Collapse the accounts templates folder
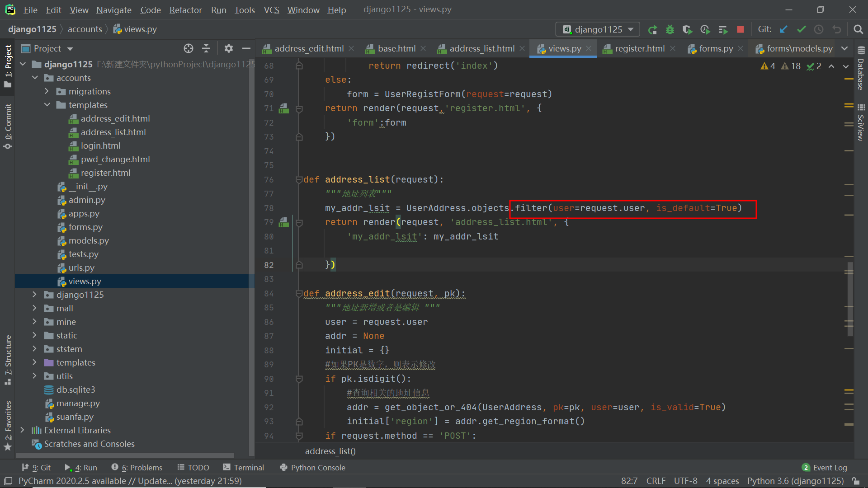The image size is (868, 488). [47, 105]
